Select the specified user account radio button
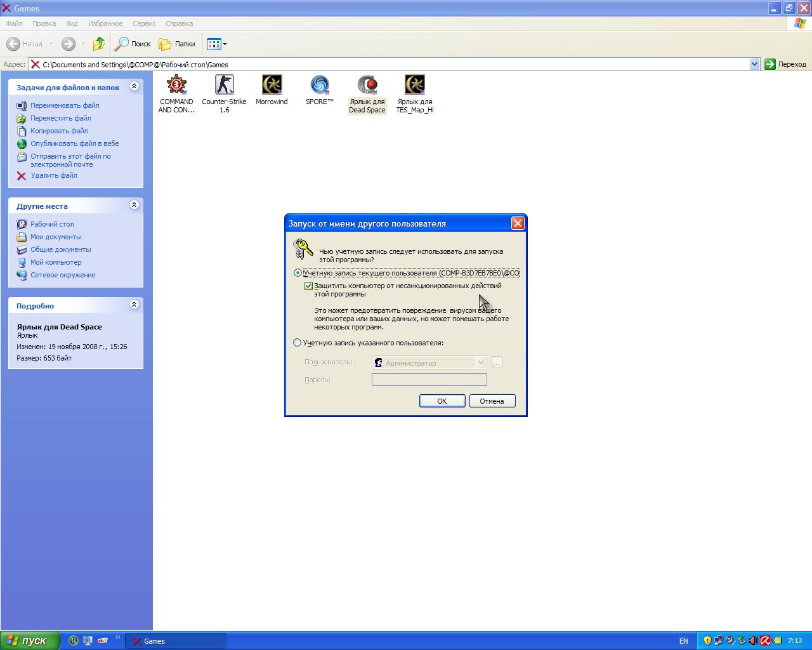This screenshot has height=650, width=812. pyautogui.click(x=298, y=343)
